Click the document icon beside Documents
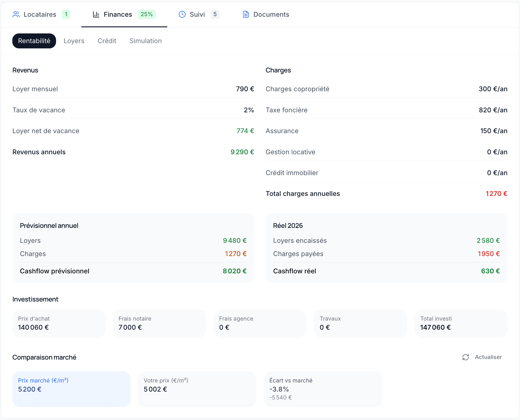 click(246, 14)
